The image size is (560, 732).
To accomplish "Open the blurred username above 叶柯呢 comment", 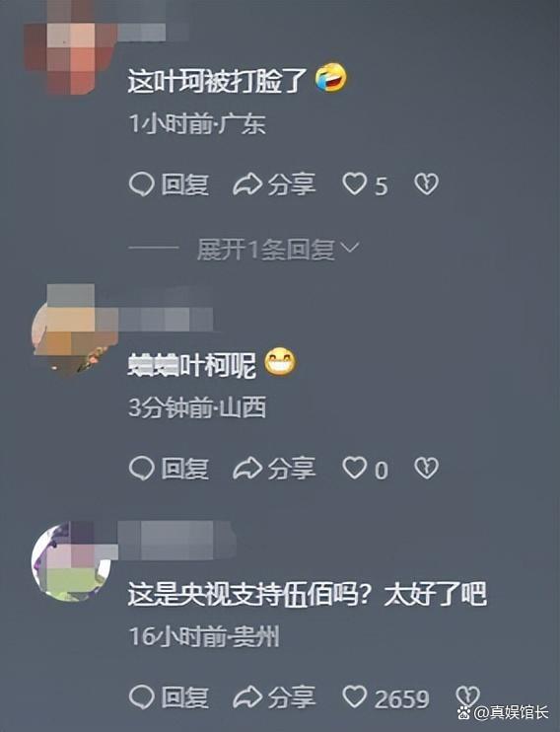I will [x=167, y=320].
